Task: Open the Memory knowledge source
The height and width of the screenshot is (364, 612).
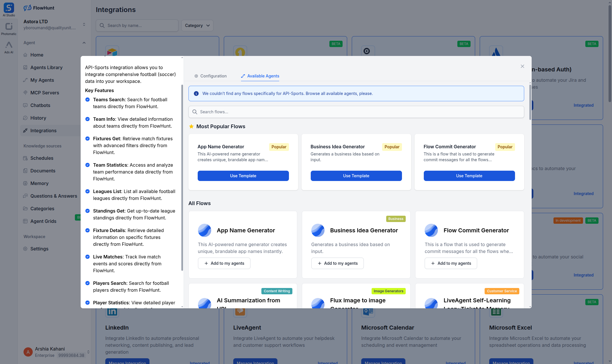Action: 39,183
